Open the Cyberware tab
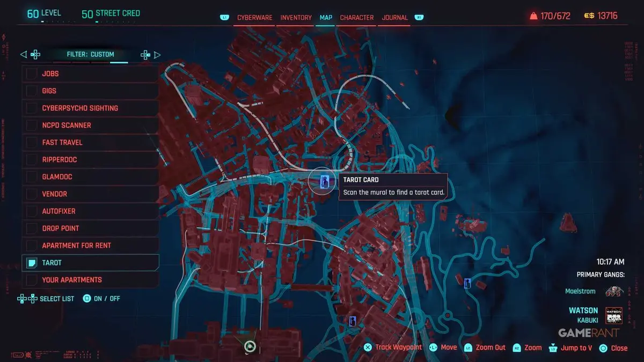The width and height of the screenshot is (644, 362). (x=255, y=18)
